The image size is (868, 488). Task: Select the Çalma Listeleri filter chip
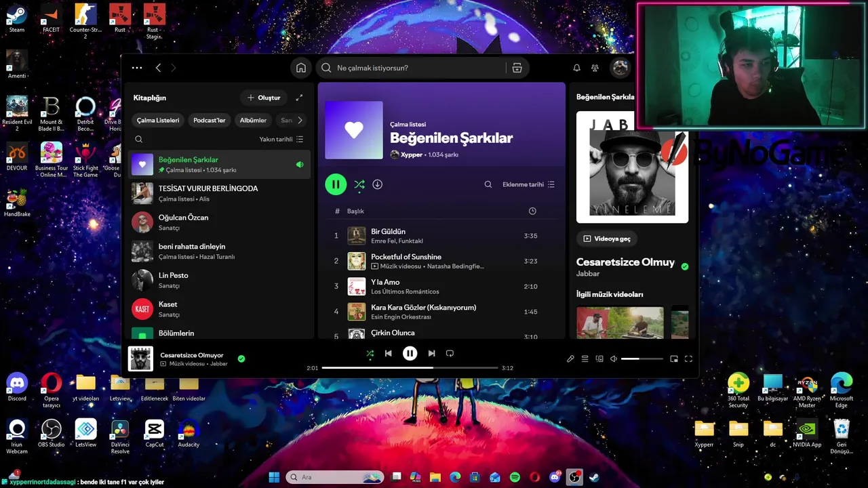pyautogui.click(x=158, y=120)
